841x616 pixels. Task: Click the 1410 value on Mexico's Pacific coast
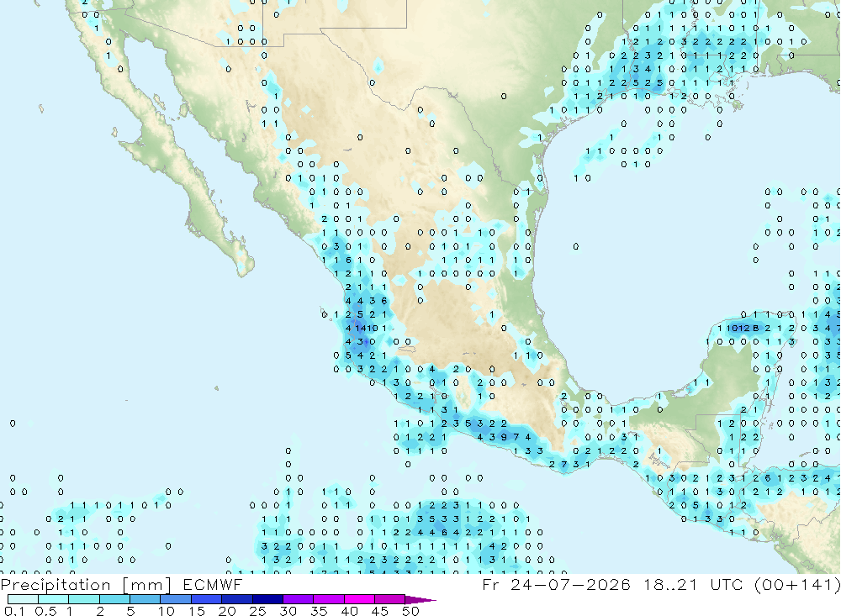tap(367, 328)
